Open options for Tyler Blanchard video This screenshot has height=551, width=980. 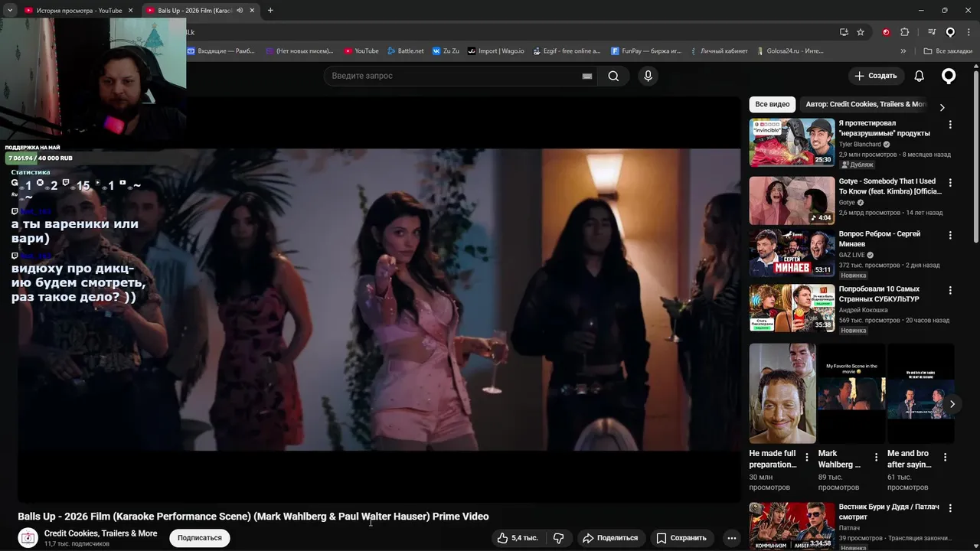950,124
